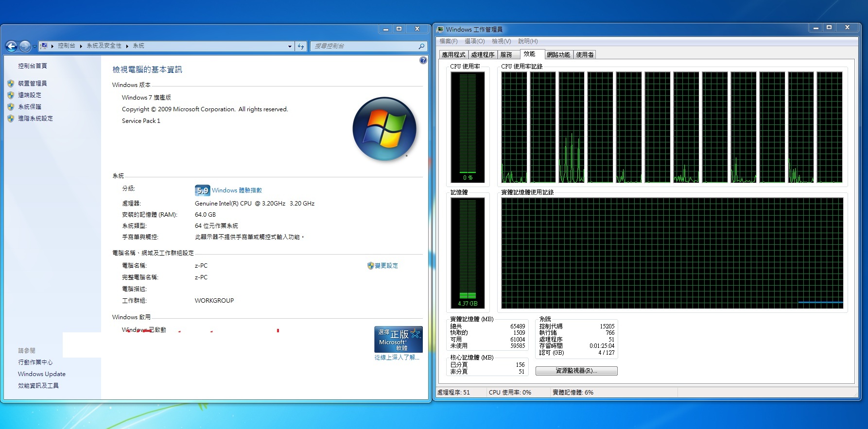The width and height of the screenshot is (868, 429).
Task: Click the CPU 使用率: 0% status bar entry
Action: (x=510, y=393)
